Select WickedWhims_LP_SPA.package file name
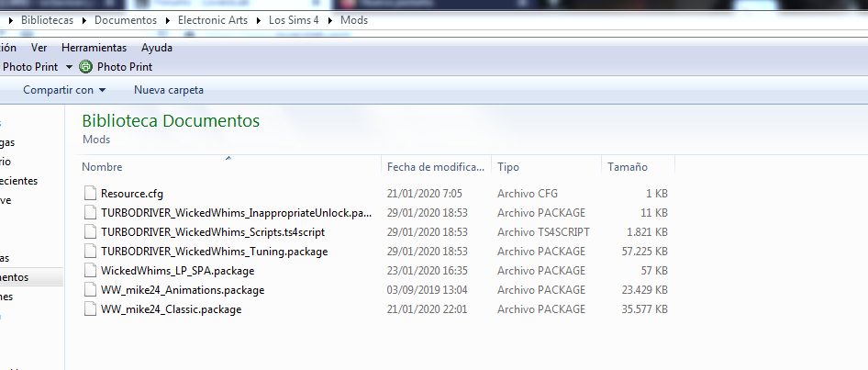 [177, 271]
